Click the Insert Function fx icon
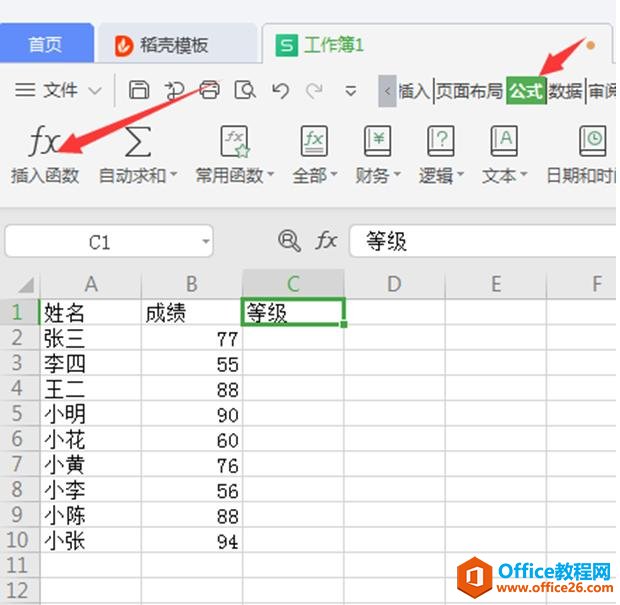 click(x=43, y=141)
